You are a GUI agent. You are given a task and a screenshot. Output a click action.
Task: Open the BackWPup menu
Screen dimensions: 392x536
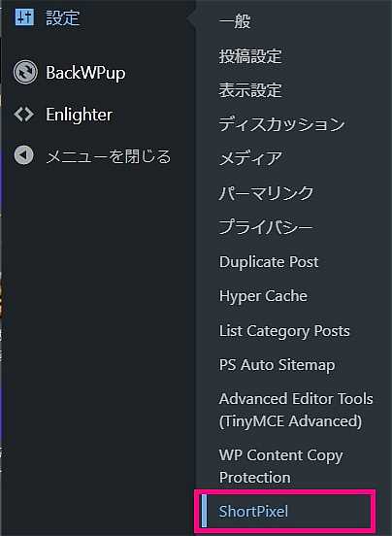85,73
